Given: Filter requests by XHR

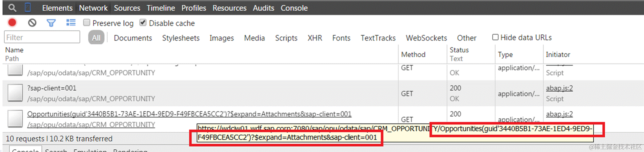Looking at the screenshot, I should [315, 38].
